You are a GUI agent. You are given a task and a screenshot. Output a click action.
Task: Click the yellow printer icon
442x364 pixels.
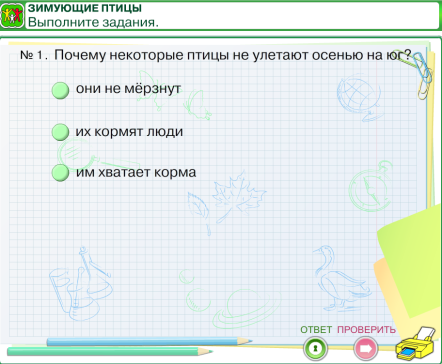pos(416,344)
